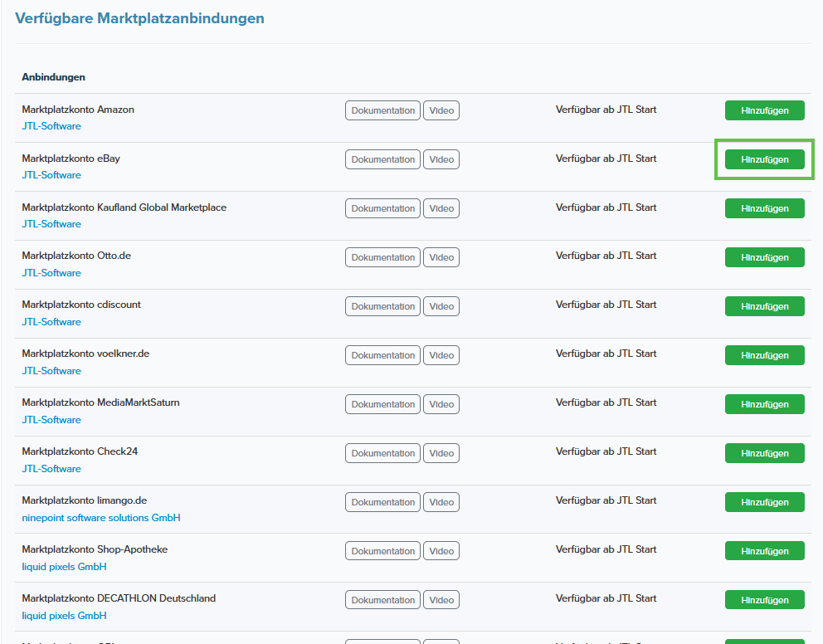Click the Anbindungen column header
Screen dimensions: 823x644
tap(54, 77)
